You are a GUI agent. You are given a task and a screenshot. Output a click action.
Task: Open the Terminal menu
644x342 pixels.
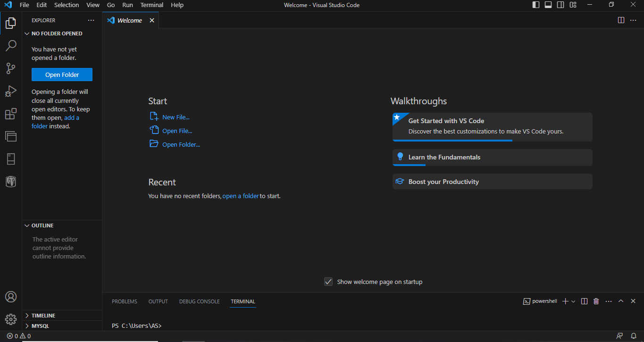pyautogui.click(x=152, y=5)
